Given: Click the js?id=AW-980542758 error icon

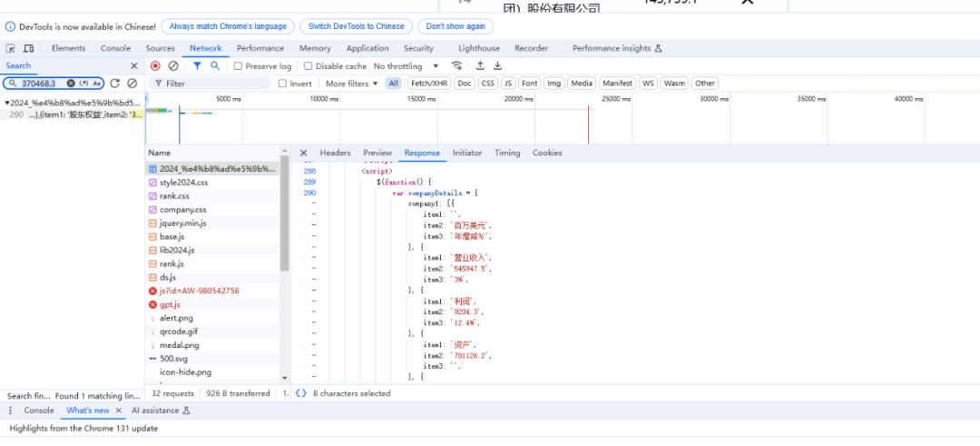Looking at the screenshot, I should tap(153, 291).
